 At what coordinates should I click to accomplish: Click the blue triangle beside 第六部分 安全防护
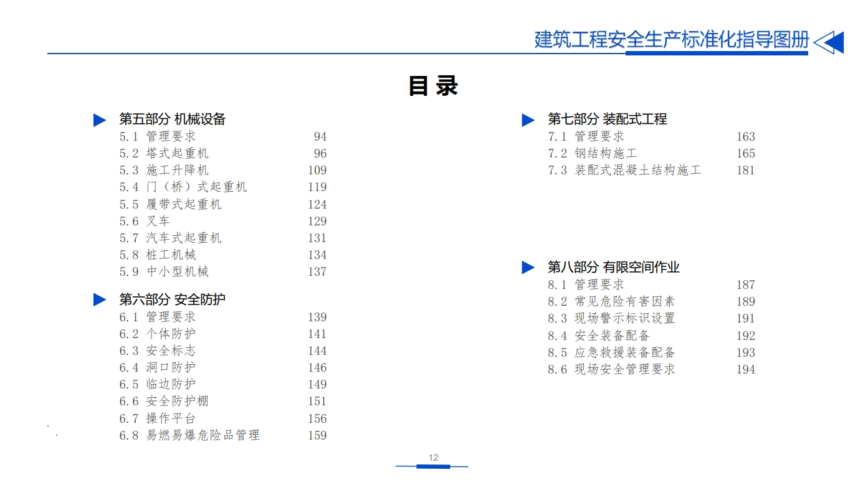click(x=100, y=299)
